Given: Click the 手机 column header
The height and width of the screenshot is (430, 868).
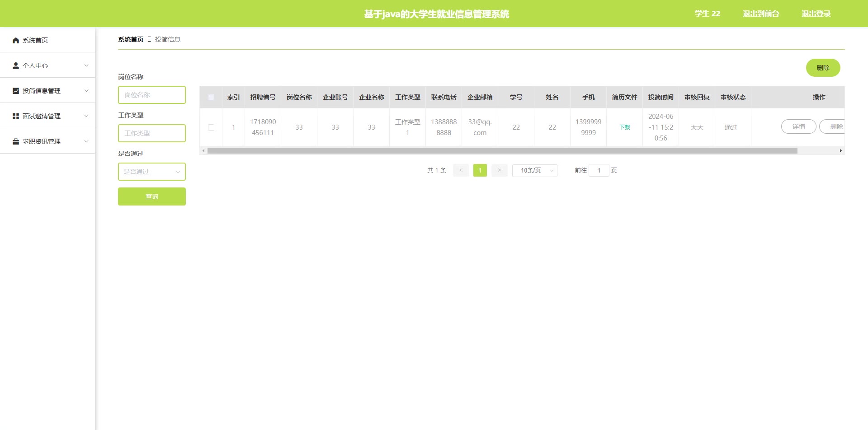Looking at the screenshot, I should tap(589, 97).
